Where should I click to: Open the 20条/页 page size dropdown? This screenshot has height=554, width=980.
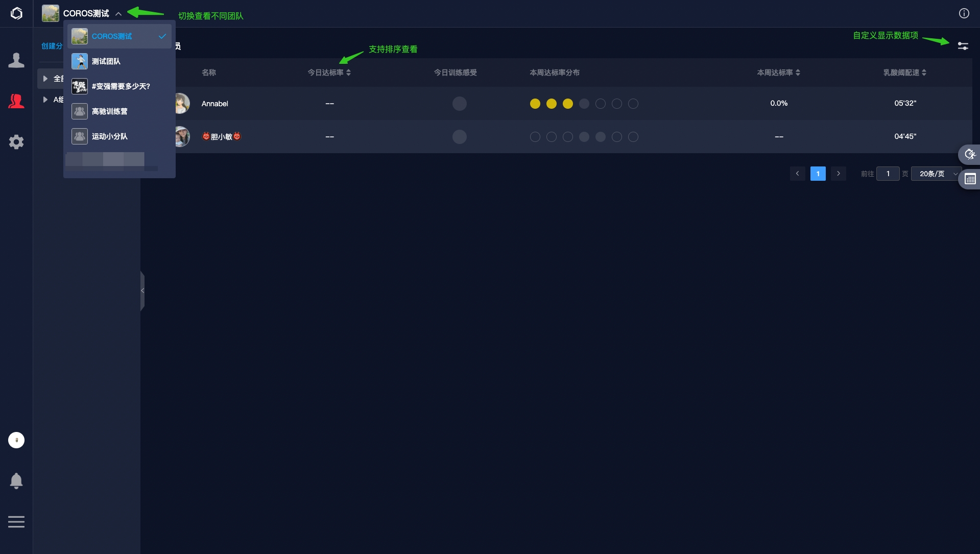pyautogui.click(x=936, y=174)
